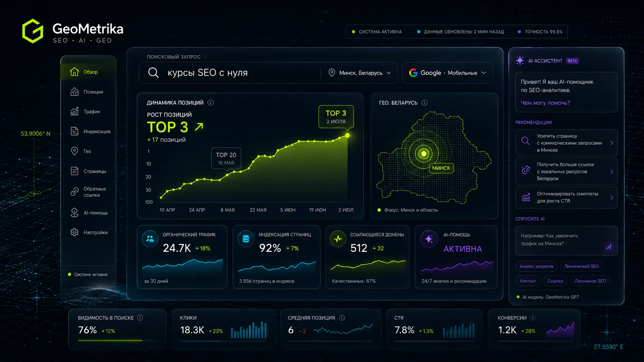Click the magnifier icon in Усилить страницу recommendation
Viewport: 644px width, 362px height.
click(x=525, y=141)
